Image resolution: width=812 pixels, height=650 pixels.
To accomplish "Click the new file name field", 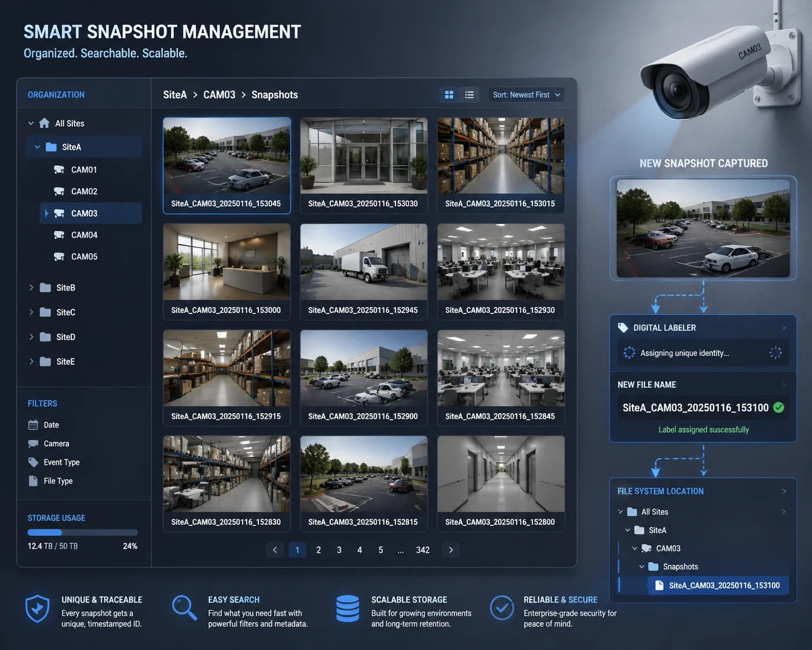I will pyautogui.click(x=703, y=407).
